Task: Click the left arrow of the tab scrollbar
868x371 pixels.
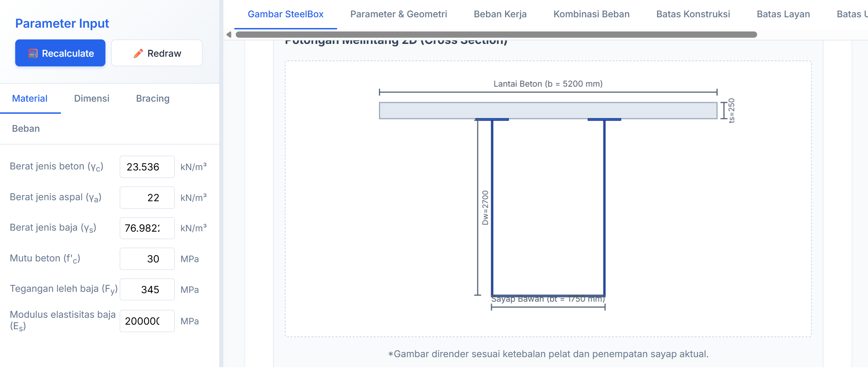Action: point(228,35)
